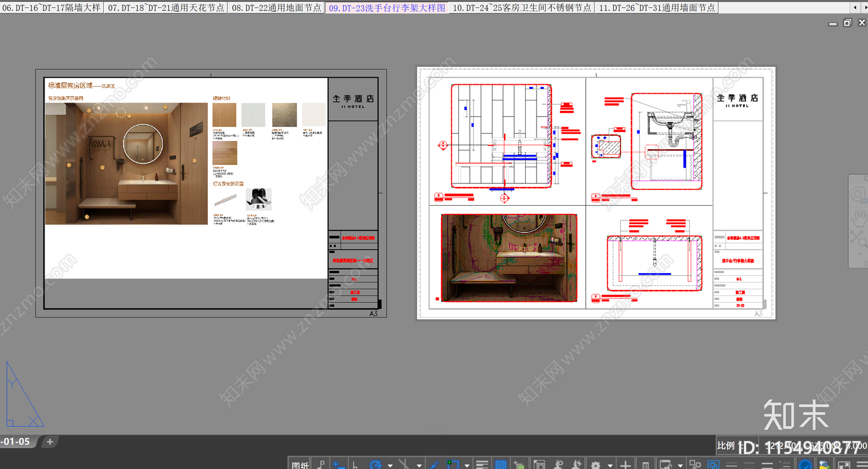The image size is (868, 469).
Task: Restore down the drawing window
Action: pyautogui.click(x=847, y=23)
